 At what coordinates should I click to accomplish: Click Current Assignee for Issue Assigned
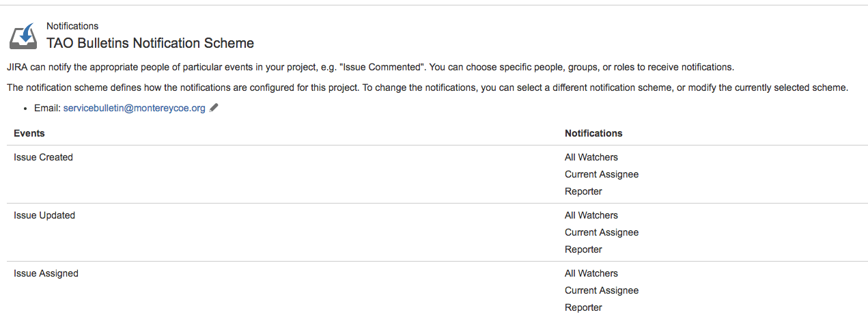pyautogui.click(x=602, y=290)
